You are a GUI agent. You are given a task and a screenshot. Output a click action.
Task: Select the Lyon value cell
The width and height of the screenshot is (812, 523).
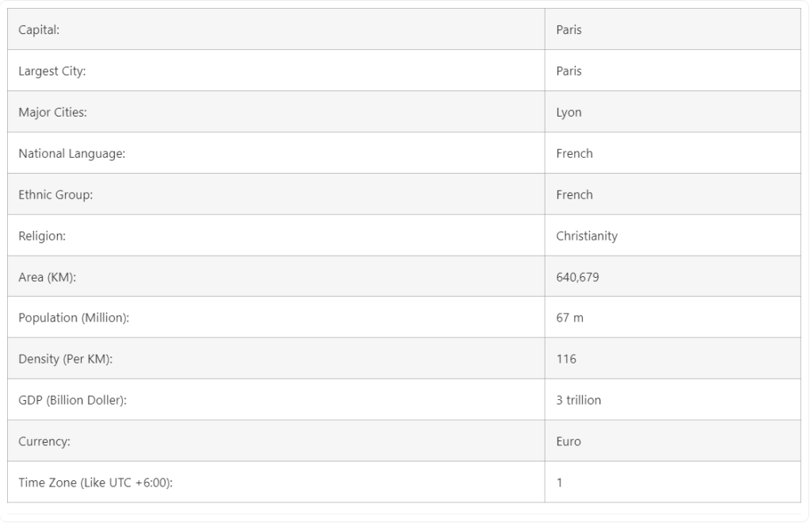coord(569,113)
